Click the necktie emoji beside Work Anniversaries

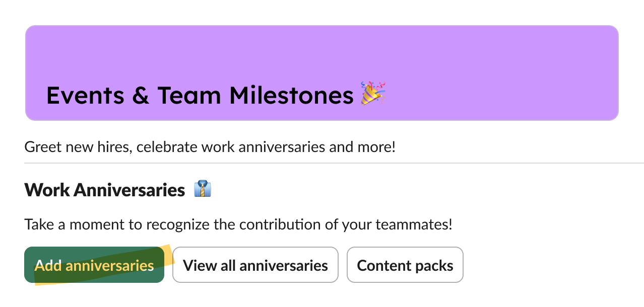coord(204,190)
